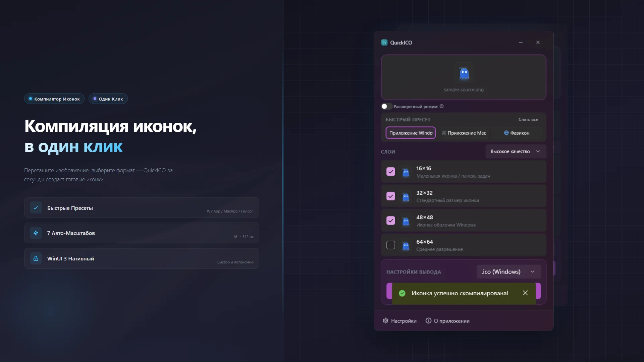Click the ghost thumbnail in 16×16 row

(406, 172)
